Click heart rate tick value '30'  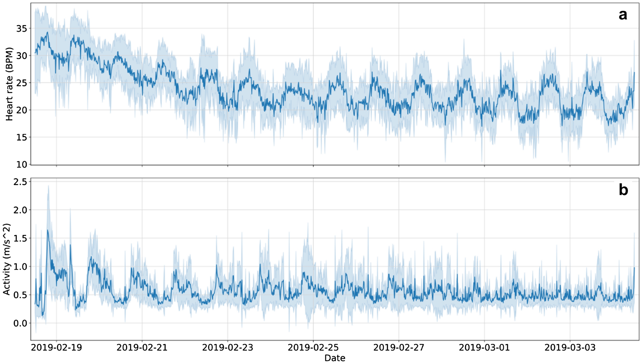(x=22, y=56)
